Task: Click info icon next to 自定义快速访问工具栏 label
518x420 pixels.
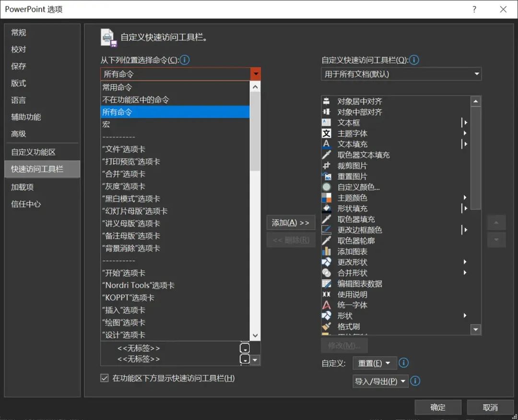Action: coord(414,60)
